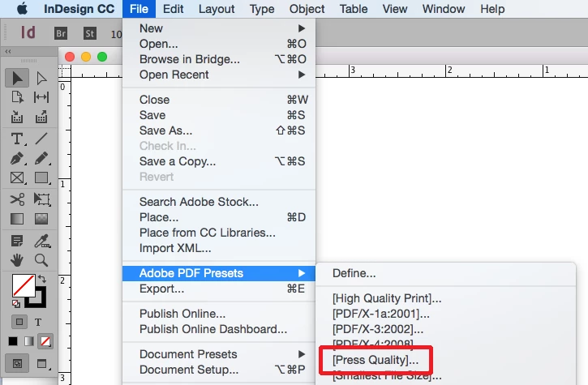This screenshot has height=385, width=588.
Task: Choose Open... from the File menu
Action: point(219,44)
